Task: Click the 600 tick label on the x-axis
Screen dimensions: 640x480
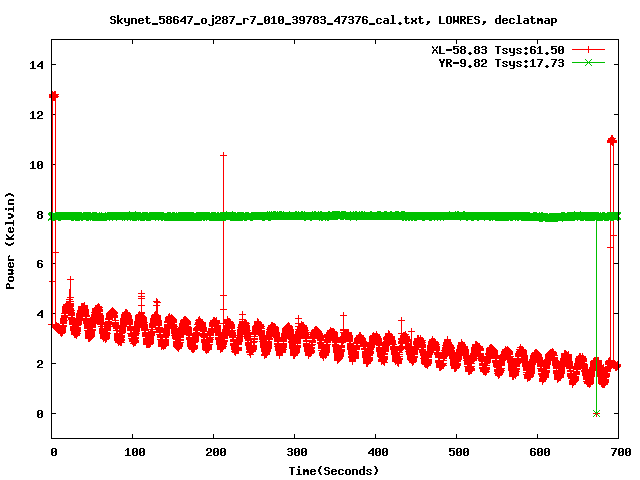Action: [540, 452]
